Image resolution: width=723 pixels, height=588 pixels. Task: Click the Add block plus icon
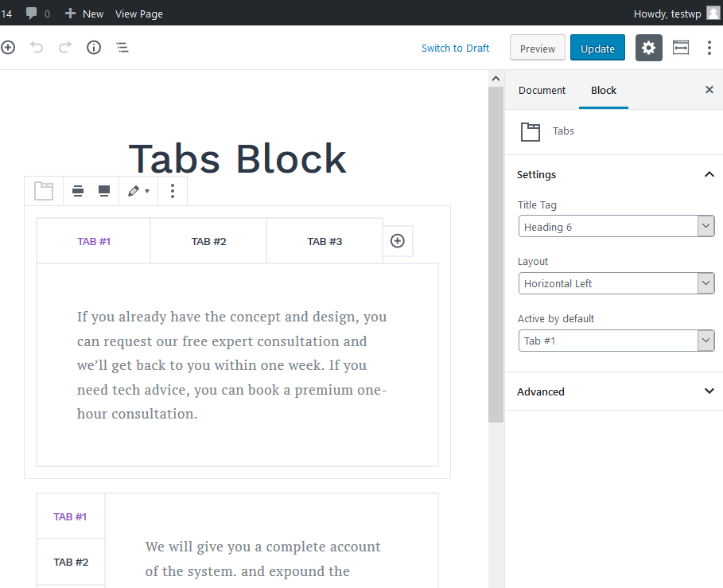(8, 48)
